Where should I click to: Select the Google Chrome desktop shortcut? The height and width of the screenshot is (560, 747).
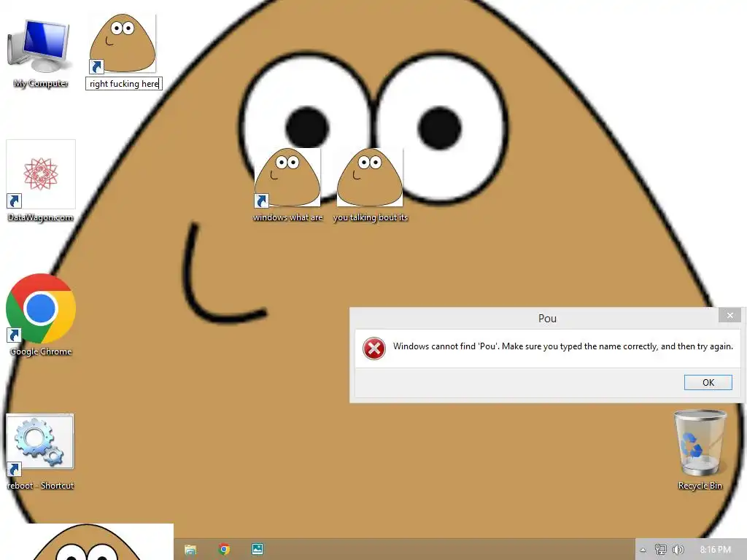(41, 308)
